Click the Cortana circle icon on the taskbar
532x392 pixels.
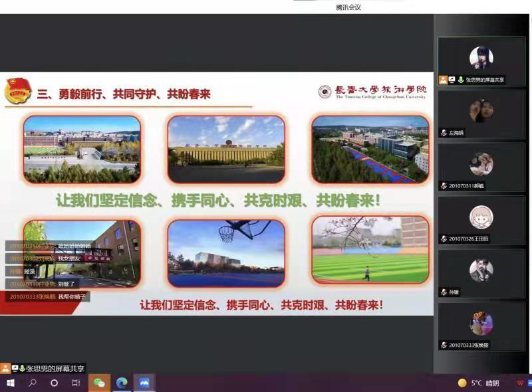[x=54, y=382]
